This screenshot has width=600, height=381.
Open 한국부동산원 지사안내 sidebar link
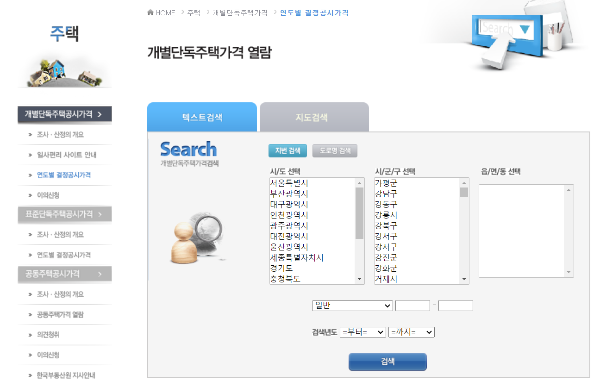point(66,375)
